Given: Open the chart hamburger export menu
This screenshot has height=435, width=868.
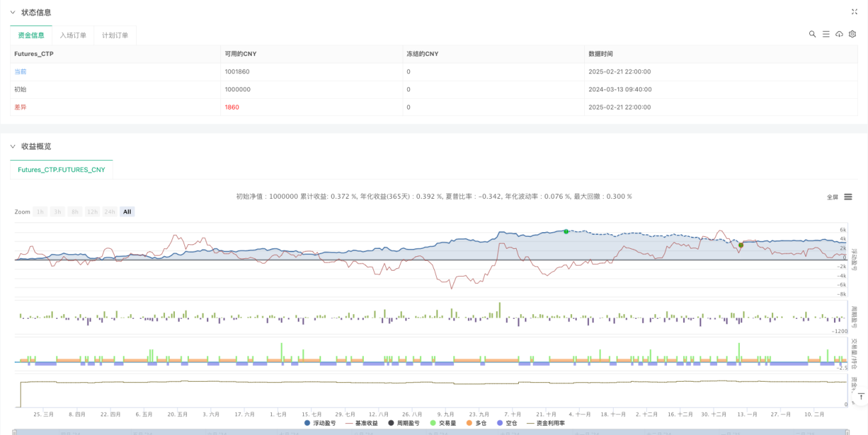Looking at the screenshot, I should (848, 197).
